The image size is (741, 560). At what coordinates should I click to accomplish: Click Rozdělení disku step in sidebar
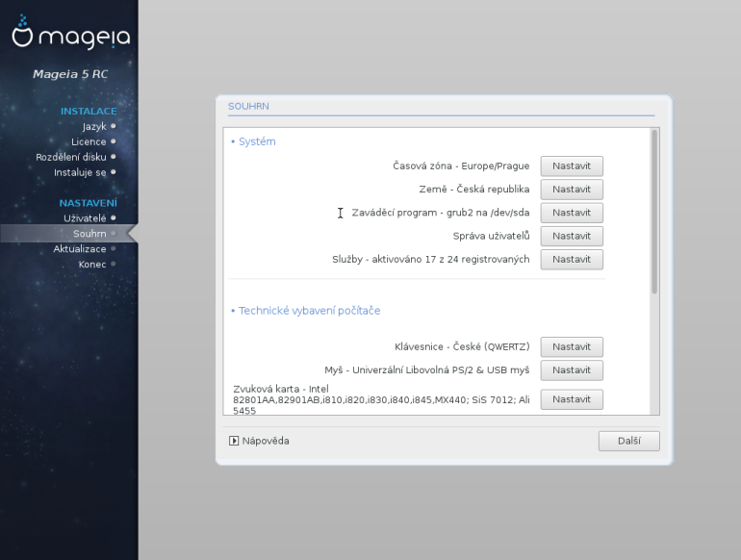71,157
